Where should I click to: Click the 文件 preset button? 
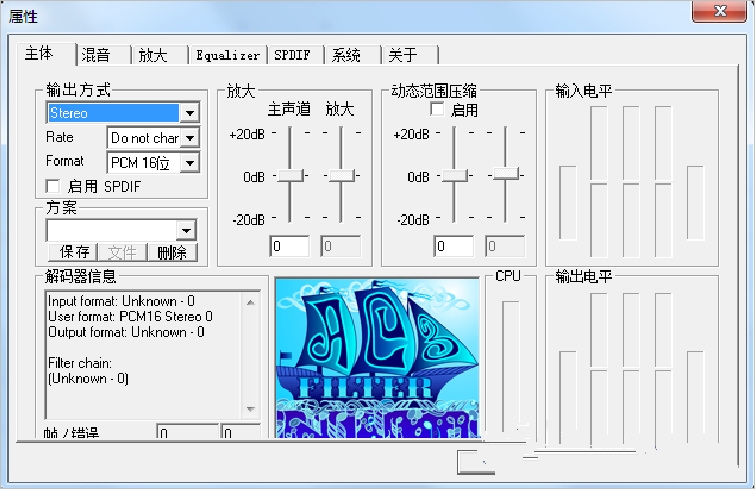122,252
